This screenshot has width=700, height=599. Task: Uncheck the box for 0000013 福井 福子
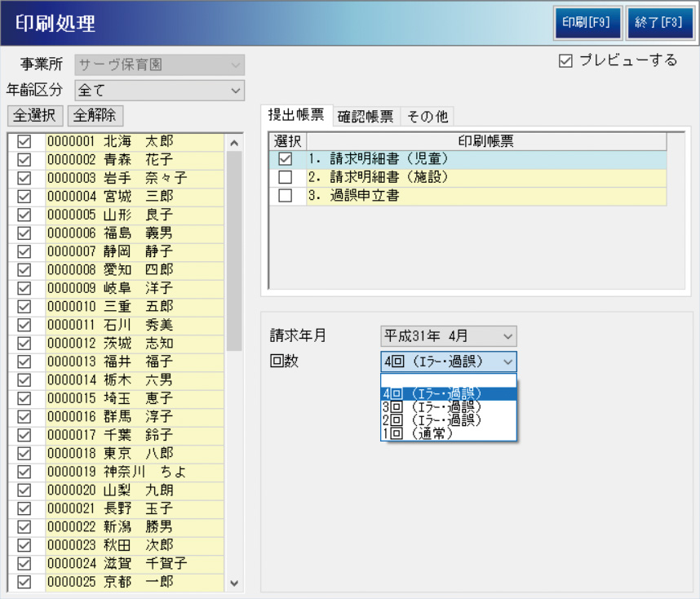click(x=24, y=362)
